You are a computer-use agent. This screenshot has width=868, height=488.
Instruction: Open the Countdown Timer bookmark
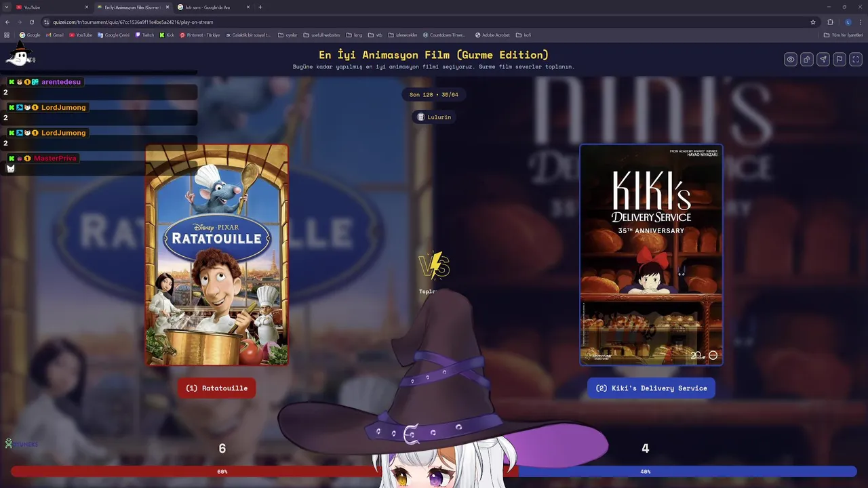444,35
